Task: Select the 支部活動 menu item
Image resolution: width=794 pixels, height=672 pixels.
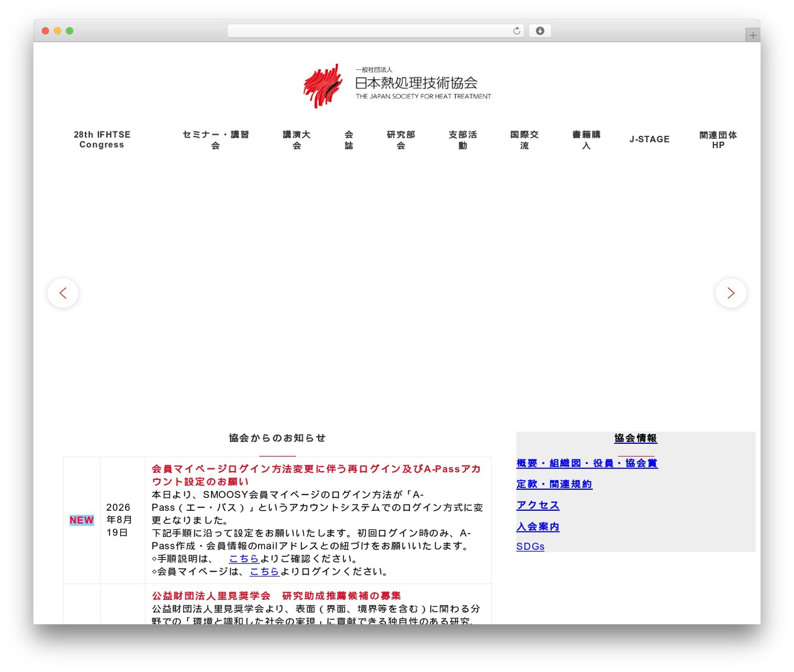Action: [463, 139]
